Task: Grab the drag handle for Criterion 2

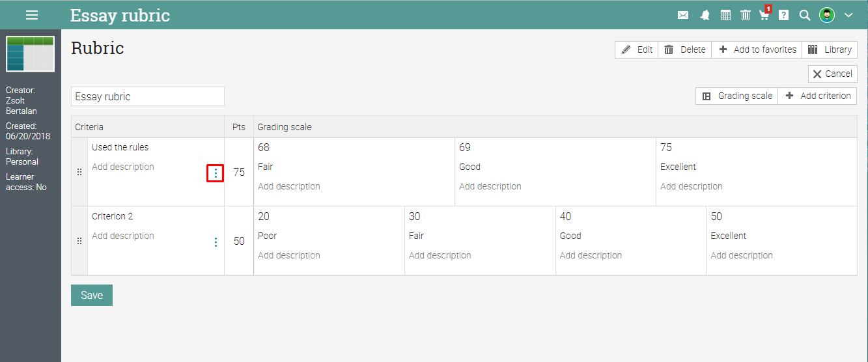Action: point(79,241)
